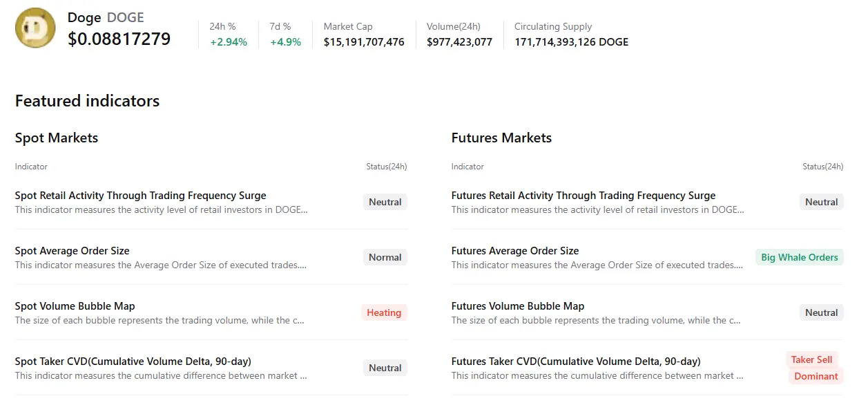Click the Doge coin logo icon
Image resolution: width=868 pixels, height=403 pixels.
pos(35,28)
